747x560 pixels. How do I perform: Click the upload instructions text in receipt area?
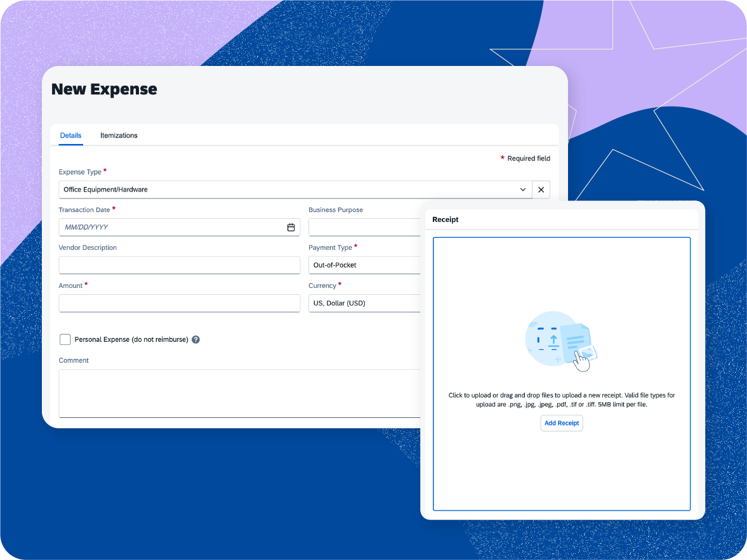tap(561, 400)
